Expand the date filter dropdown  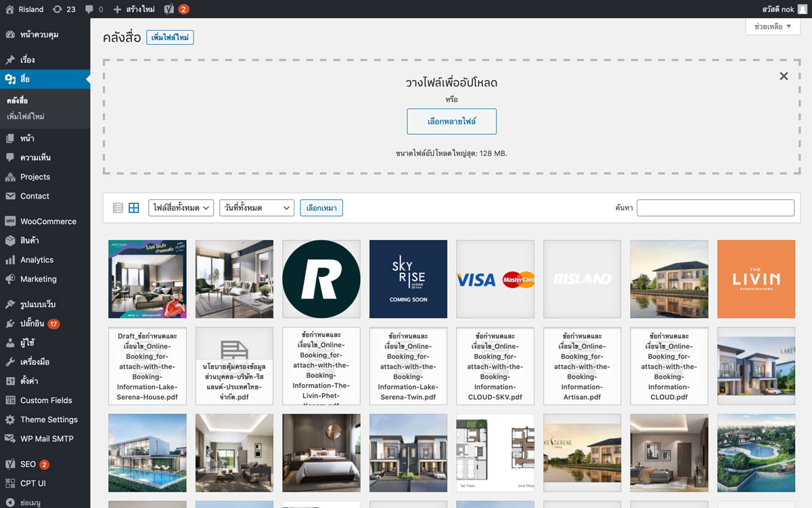click(x=256, y=208)
